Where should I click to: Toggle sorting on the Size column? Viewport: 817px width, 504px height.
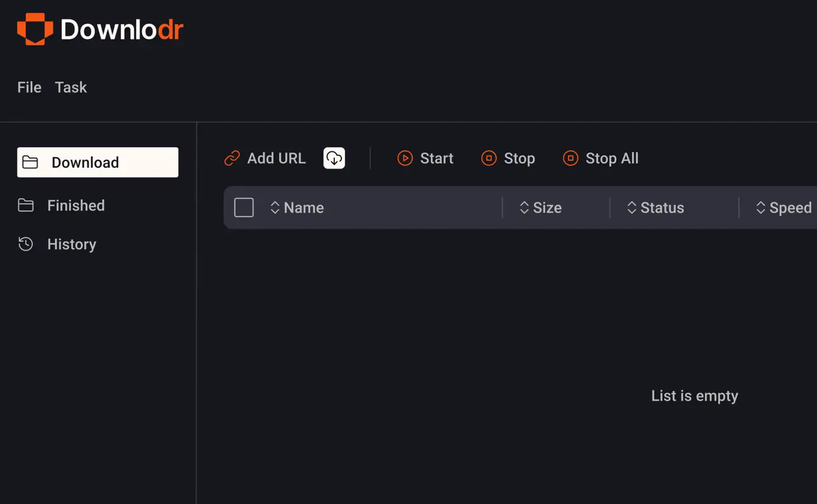click(x=524, y=207)
